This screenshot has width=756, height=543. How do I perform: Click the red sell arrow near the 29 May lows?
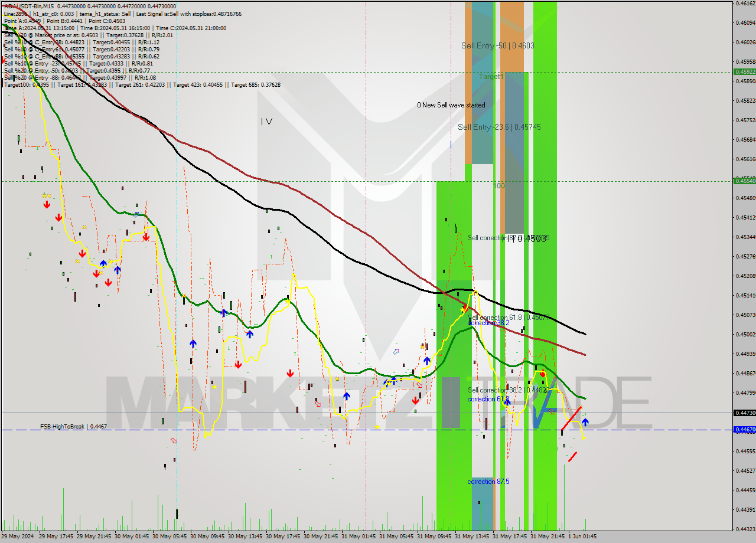click(109, 283)
